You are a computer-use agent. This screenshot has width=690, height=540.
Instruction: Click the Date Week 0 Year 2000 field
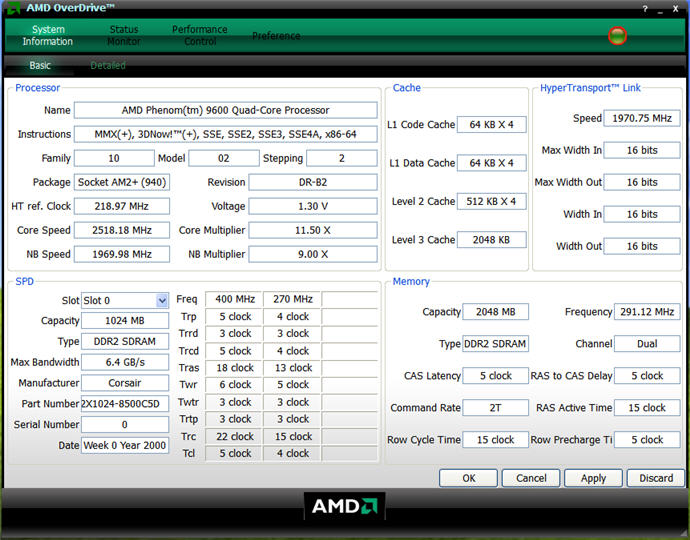(x=125, y=445)
